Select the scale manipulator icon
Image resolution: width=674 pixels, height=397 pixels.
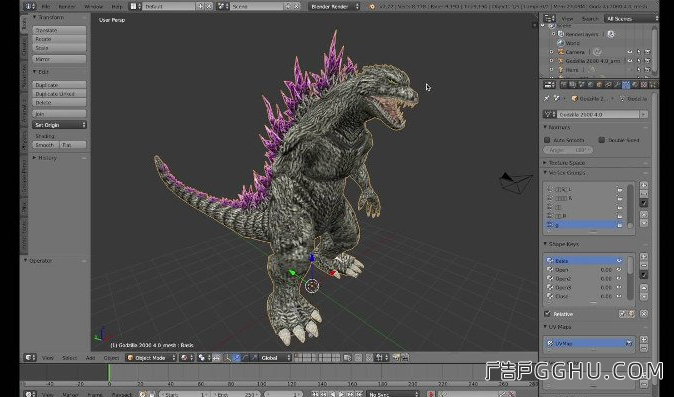point(254,357)
